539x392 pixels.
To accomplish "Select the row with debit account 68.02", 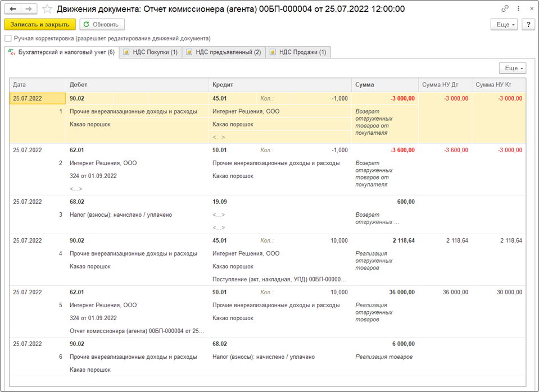I will (77, 202).
